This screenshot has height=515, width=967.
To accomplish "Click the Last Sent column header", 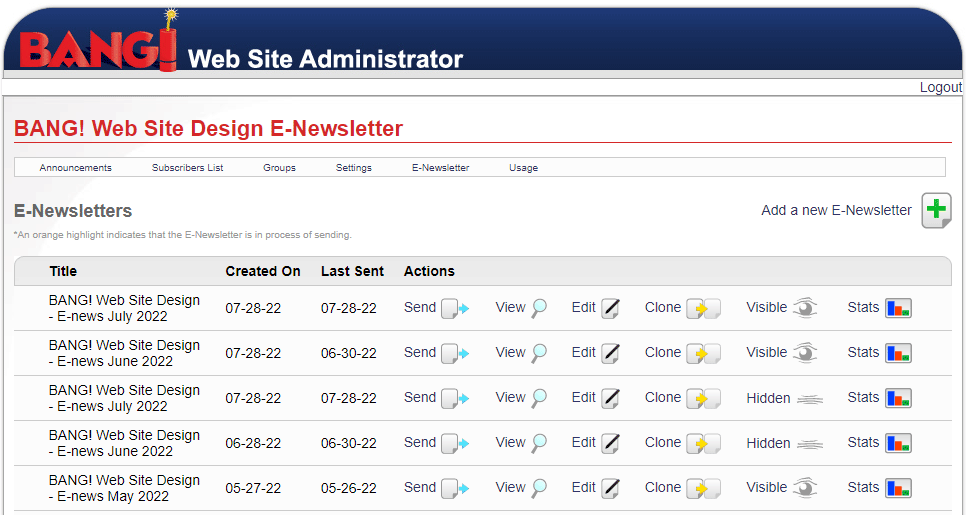I will click(352, 271).
